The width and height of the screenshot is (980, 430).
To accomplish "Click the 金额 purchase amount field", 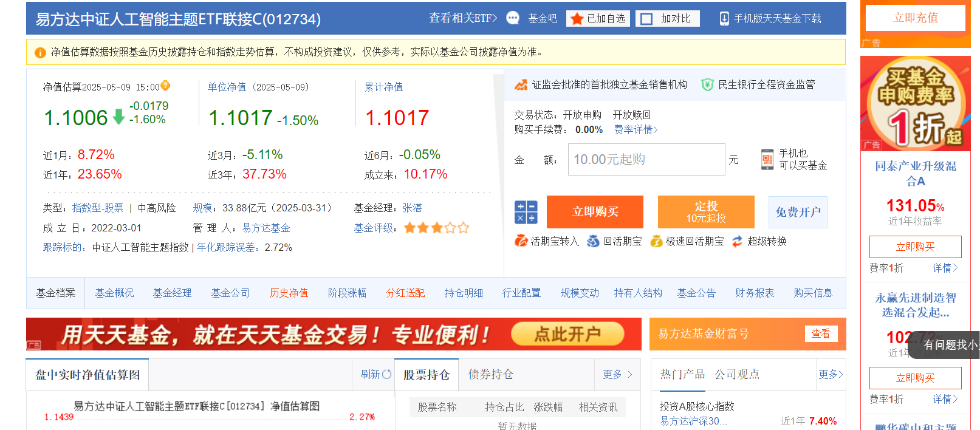I will tap(646, 159).
